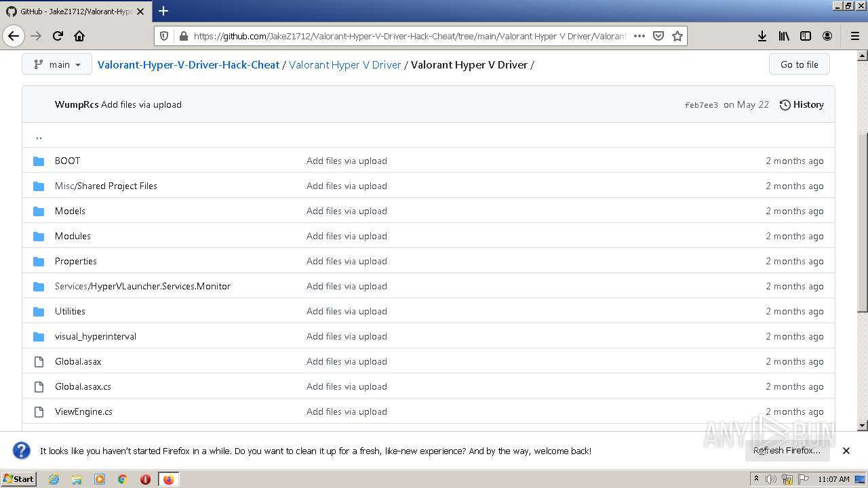
Task: Open page actions three-dot menu
Action: pyautogui.click(x=639, y=36)
